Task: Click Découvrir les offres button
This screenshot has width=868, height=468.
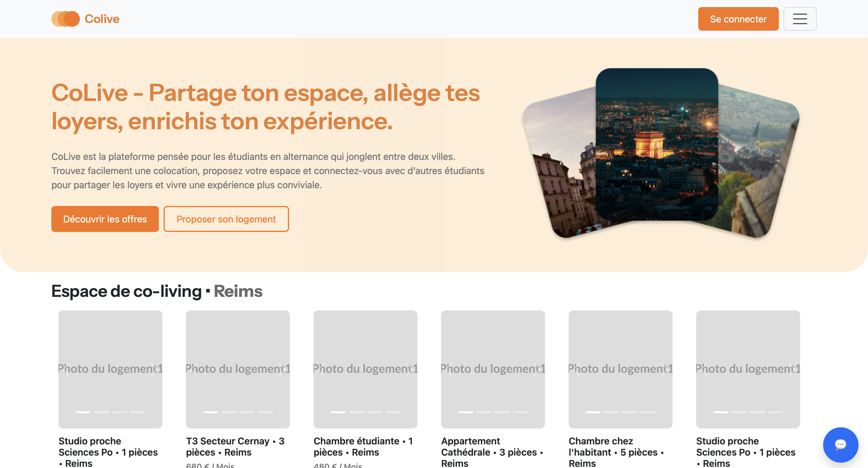Action: click(x=105, y=219)
